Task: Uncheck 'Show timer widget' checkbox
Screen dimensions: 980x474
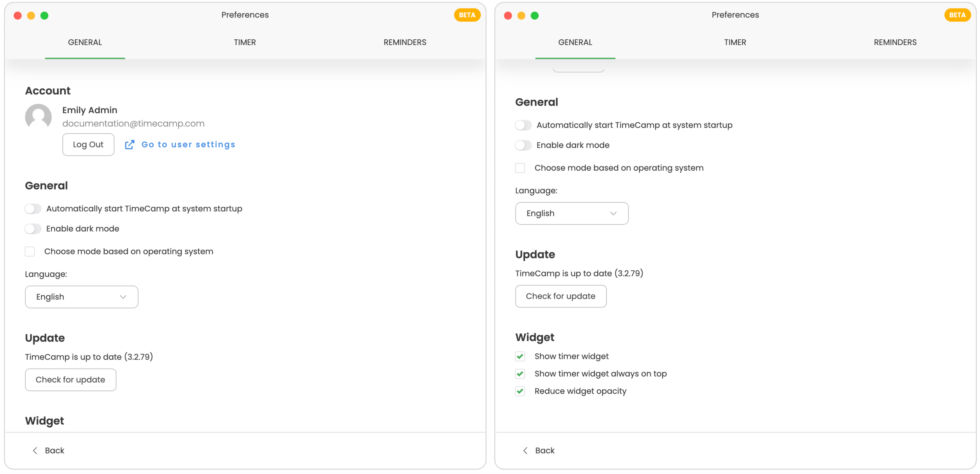Action: (520, 356)
